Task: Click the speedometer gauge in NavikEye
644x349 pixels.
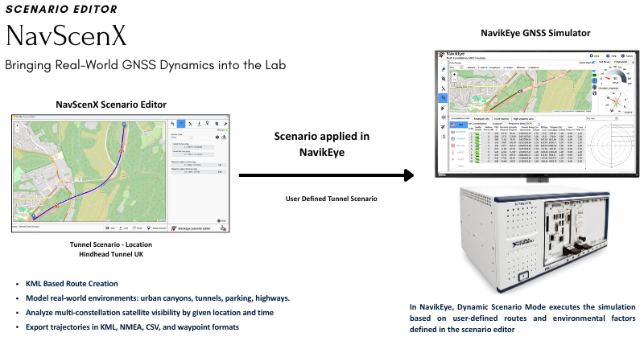Action: [x=615, y=76]
